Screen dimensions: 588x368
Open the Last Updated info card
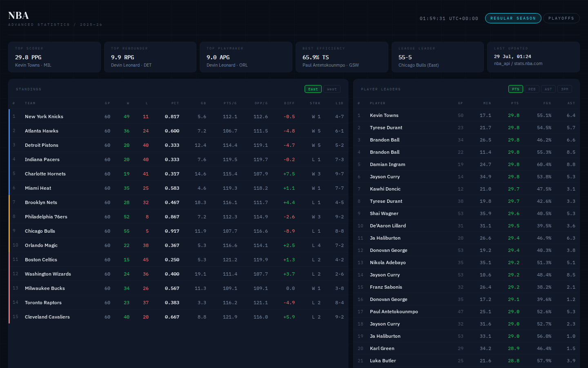click(533, 57)
